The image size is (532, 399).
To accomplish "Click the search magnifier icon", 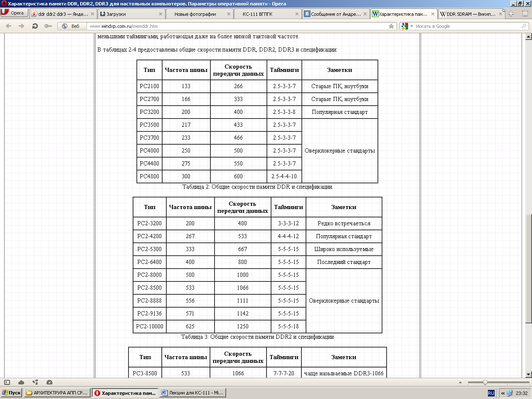I will (524, 26).
